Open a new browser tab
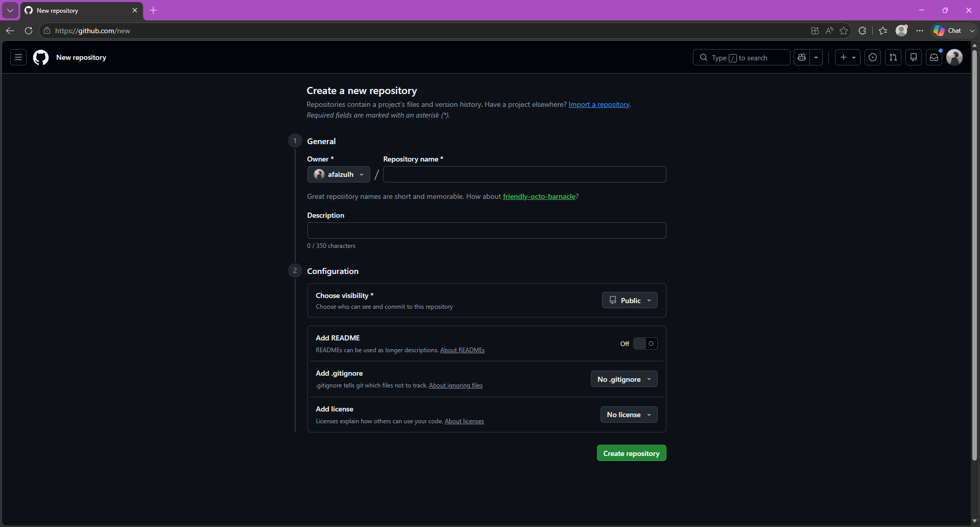980x527 pixels. pos(153,10)
